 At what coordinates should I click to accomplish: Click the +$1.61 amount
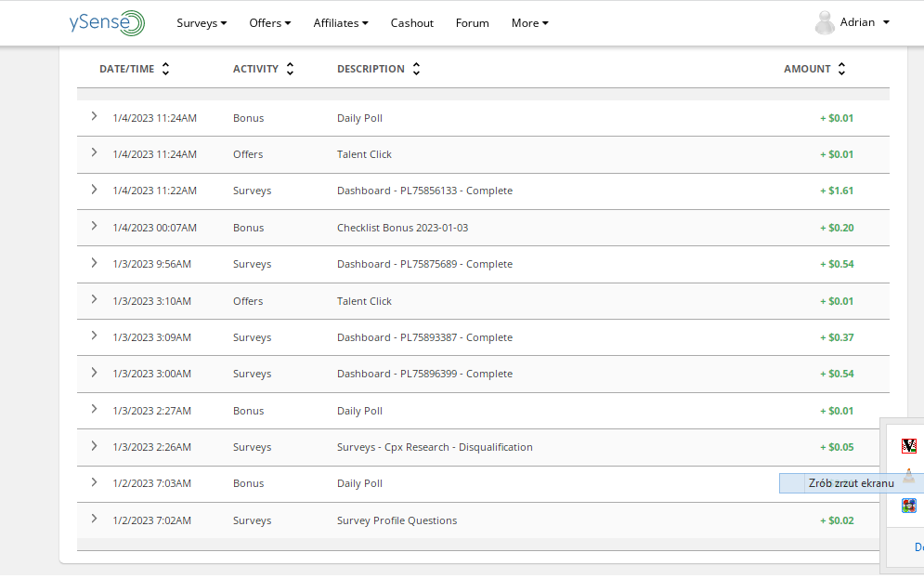click(x=837, y=191)
